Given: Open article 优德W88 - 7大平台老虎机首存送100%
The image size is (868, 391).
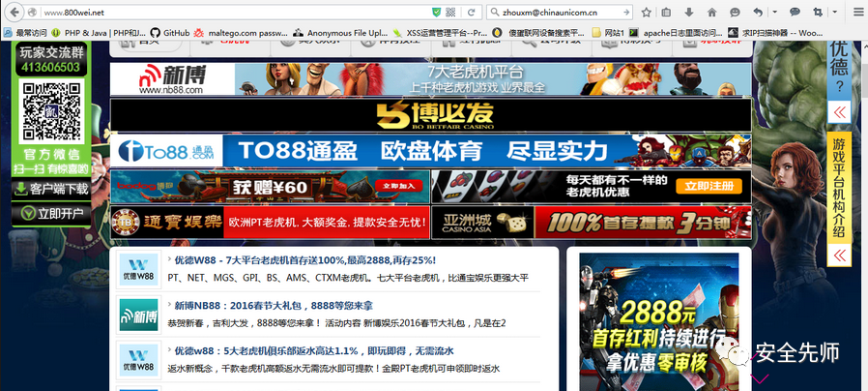Looking at the screenshot, I should click(x=305, y=260).
